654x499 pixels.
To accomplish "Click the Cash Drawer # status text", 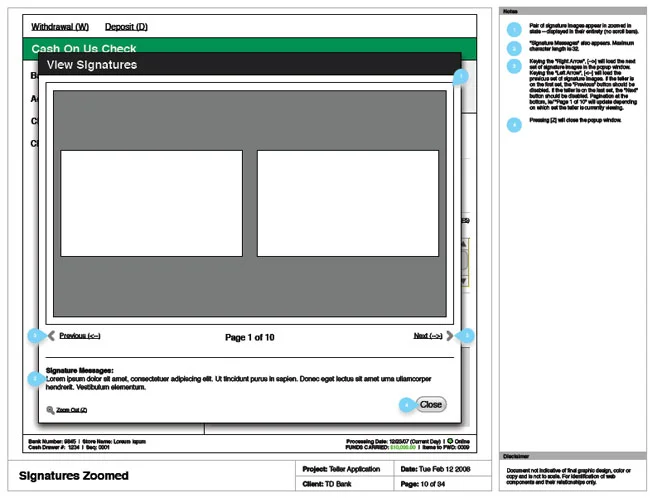I will tap(54, 447).
